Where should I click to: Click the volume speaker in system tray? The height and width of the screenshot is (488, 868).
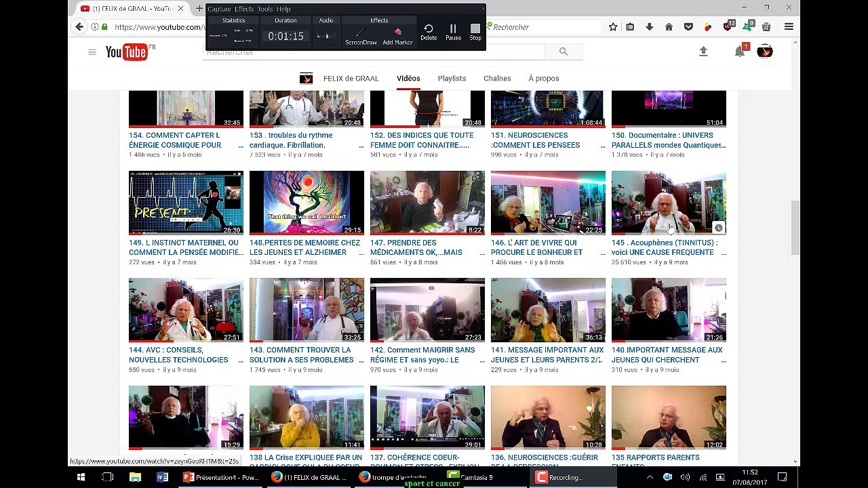(x=685, y=477)
